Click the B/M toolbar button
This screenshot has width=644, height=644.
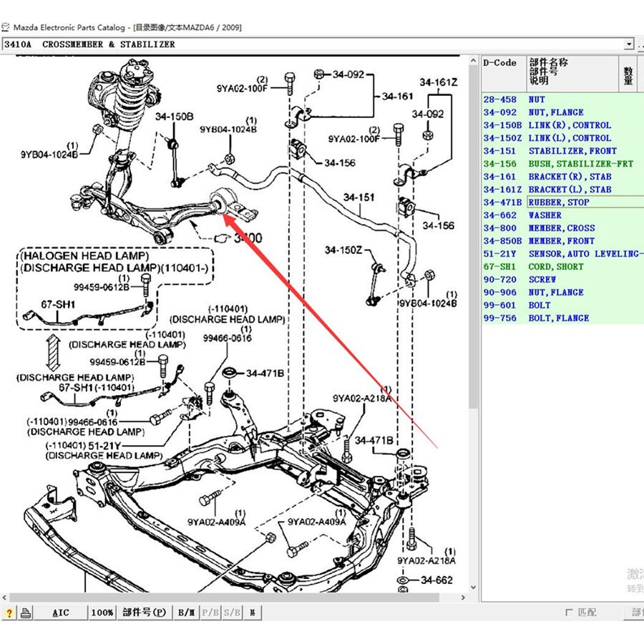186,613
